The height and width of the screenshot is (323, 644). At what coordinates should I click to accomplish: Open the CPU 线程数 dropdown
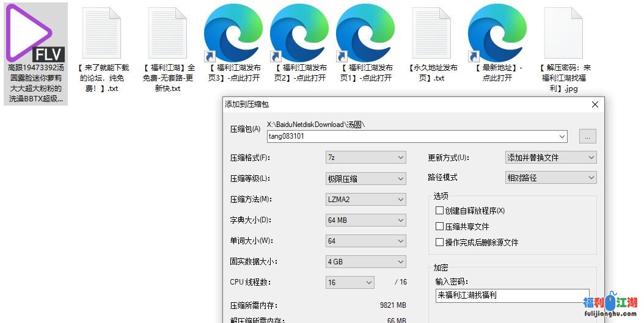(350, 282)
